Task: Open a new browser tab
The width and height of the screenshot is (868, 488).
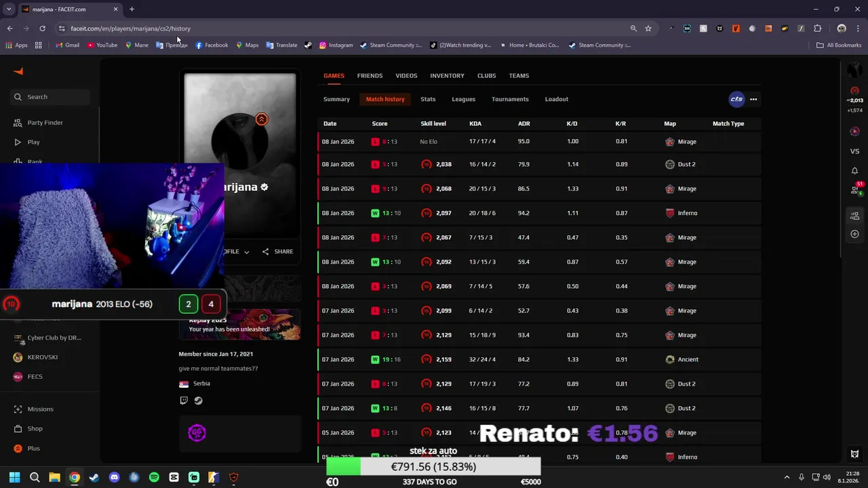Action: tap(132, 9)
